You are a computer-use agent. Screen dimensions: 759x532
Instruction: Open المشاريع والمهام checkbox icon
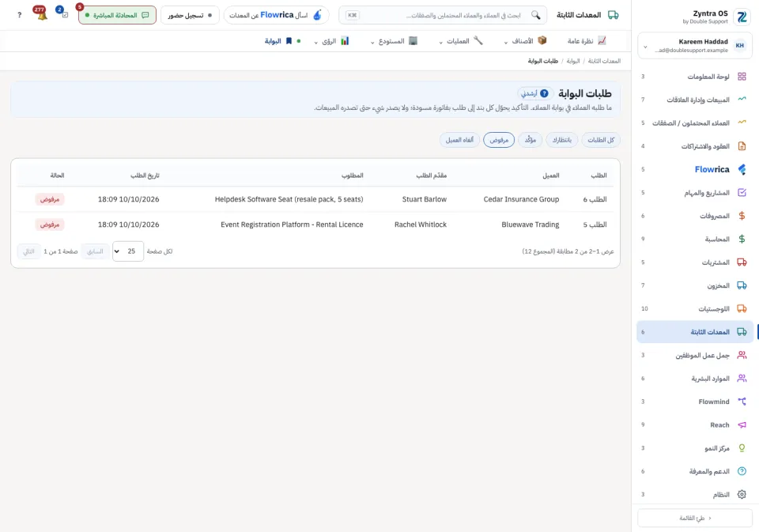coord(742,193)
